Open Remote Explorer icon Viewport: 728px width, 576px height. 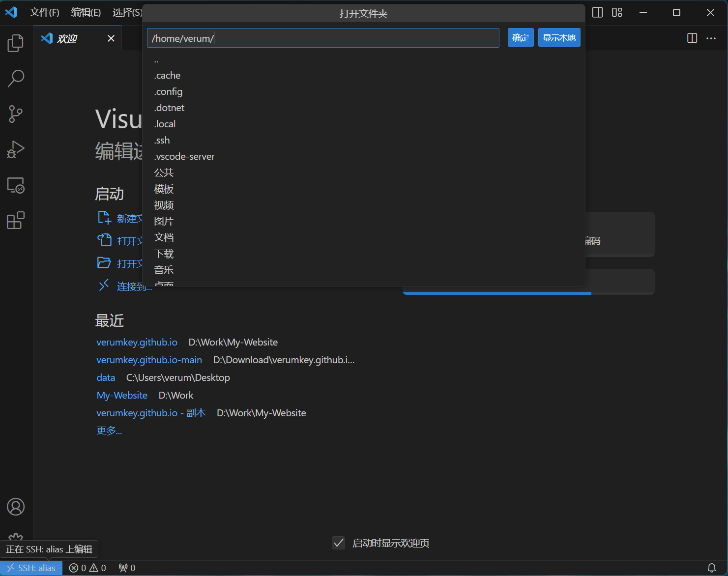[16, 185]
